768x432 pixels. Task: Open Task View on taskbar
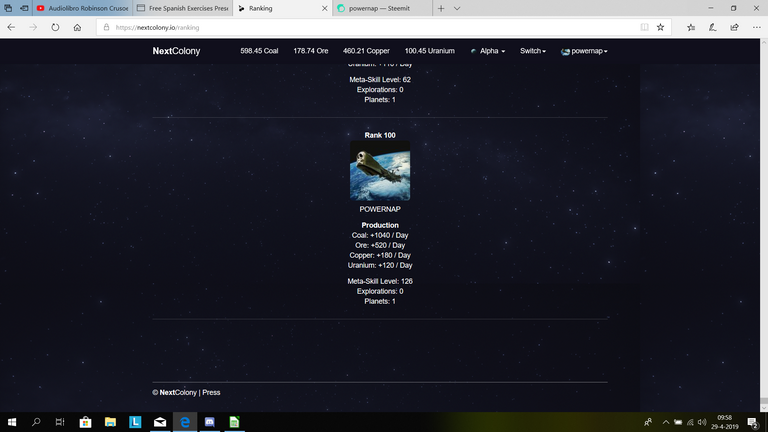(x=60, y=422)
